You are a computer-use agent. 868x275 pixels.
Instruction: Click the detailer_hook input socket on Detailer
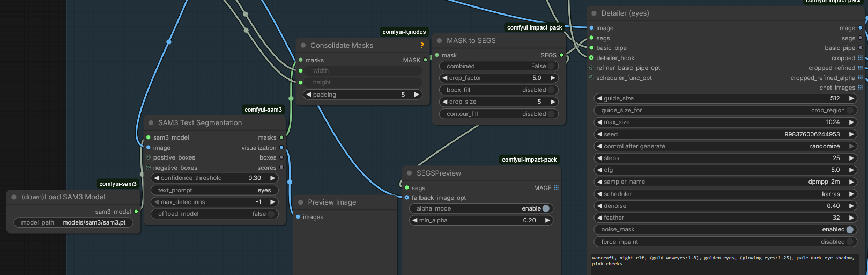coord(591,58)
